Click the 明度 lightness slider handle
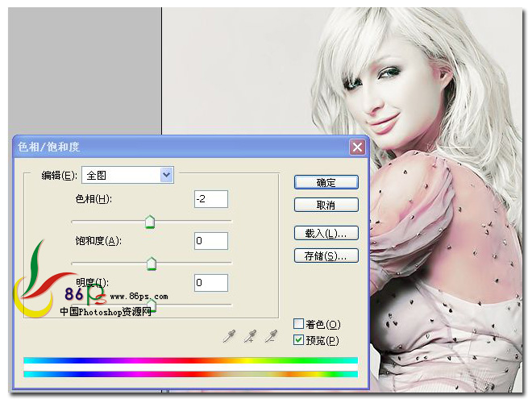The width and height of the screenshot is (532, 403). pos(152,305)
